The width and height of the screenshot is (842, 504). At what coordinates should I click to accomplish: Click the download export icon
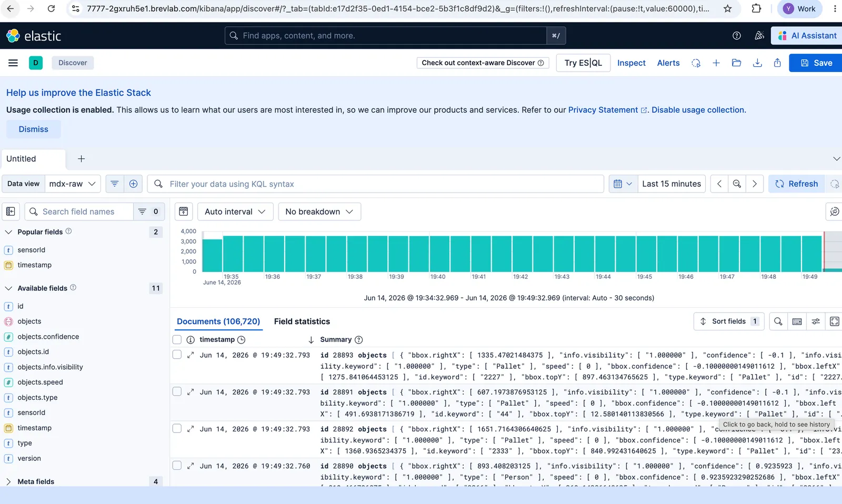(757, 63)
